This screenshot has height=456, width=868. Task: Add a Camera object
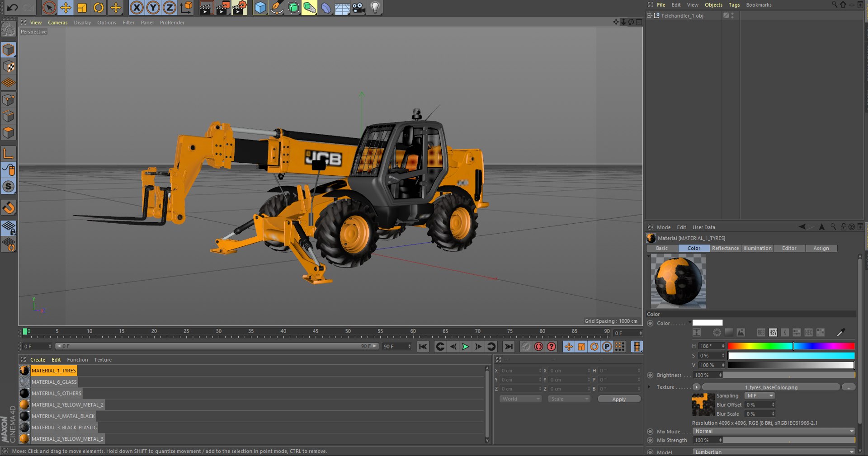(x=359, y=7)
